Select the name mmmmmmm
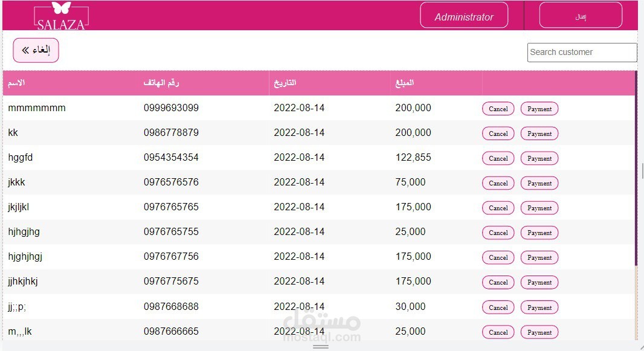 pyautogui.click(x=37, y=108)
